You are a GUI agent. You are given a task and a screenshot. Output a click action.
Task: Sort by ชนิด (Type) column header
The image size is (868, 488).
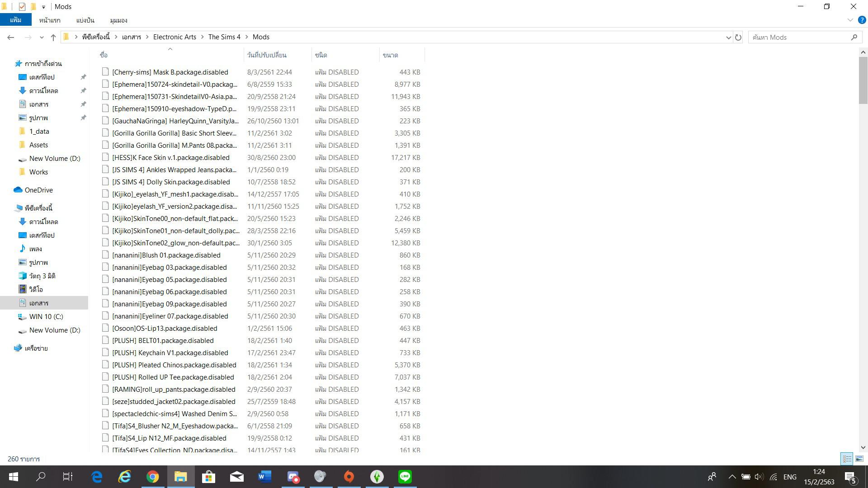click(345, 55)
